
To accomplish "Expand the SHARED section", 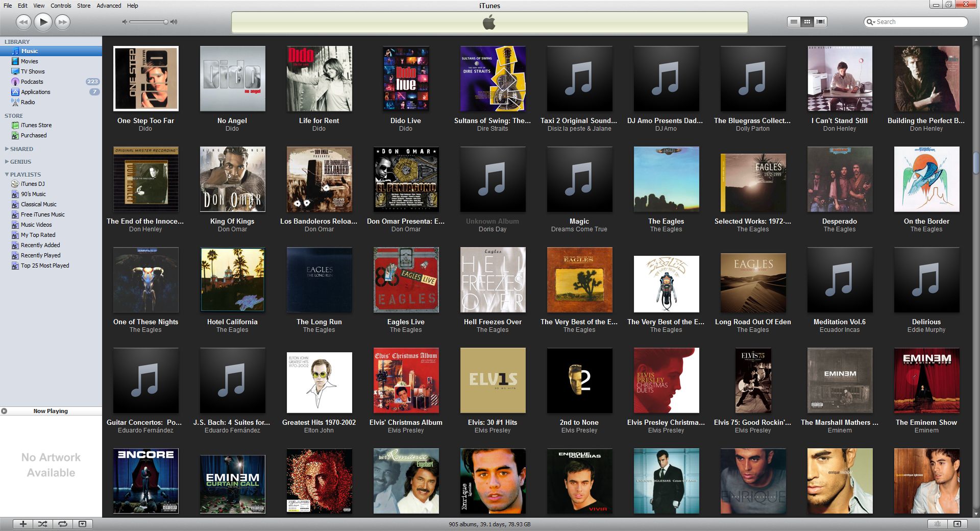I will pos(7,149).
